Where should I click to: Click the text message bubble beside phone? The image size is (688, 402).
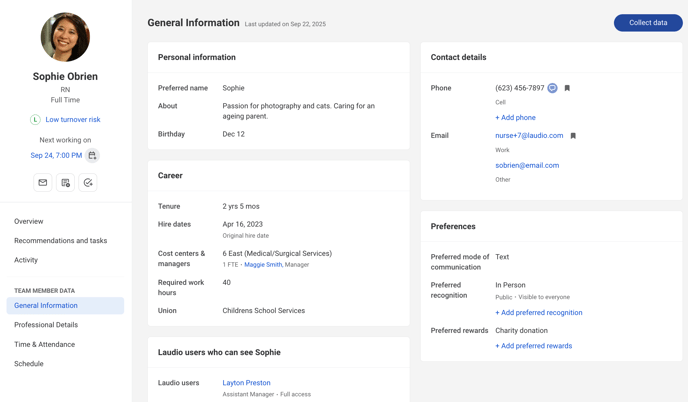(552, 88)
